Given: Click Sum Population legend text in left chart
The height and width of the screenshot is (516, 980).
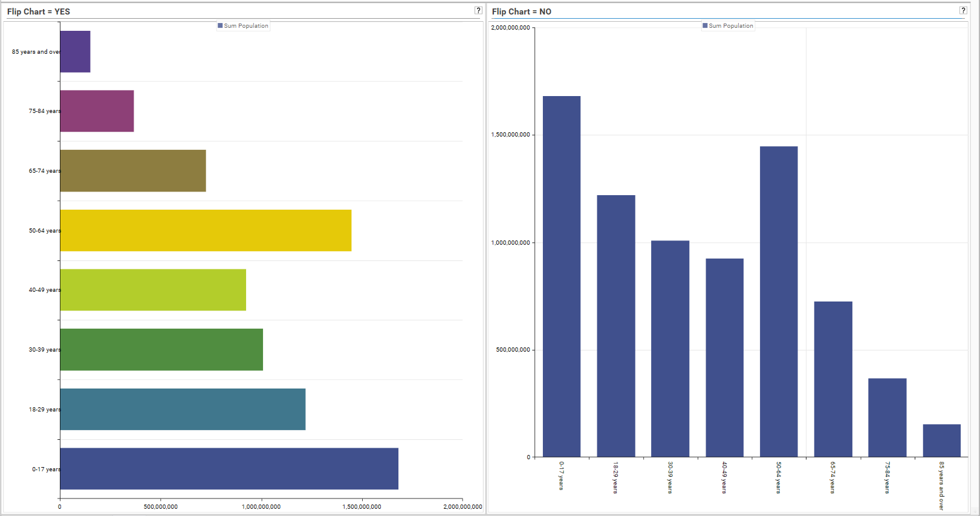Looking at the screenshot, I should pos(246,26).
